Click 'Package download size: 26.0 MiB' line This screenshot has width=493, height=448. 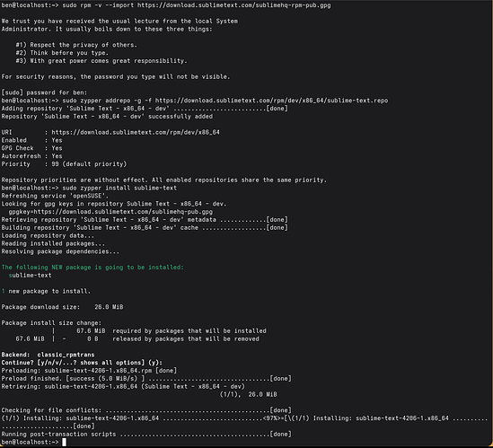tap(62, 307)
